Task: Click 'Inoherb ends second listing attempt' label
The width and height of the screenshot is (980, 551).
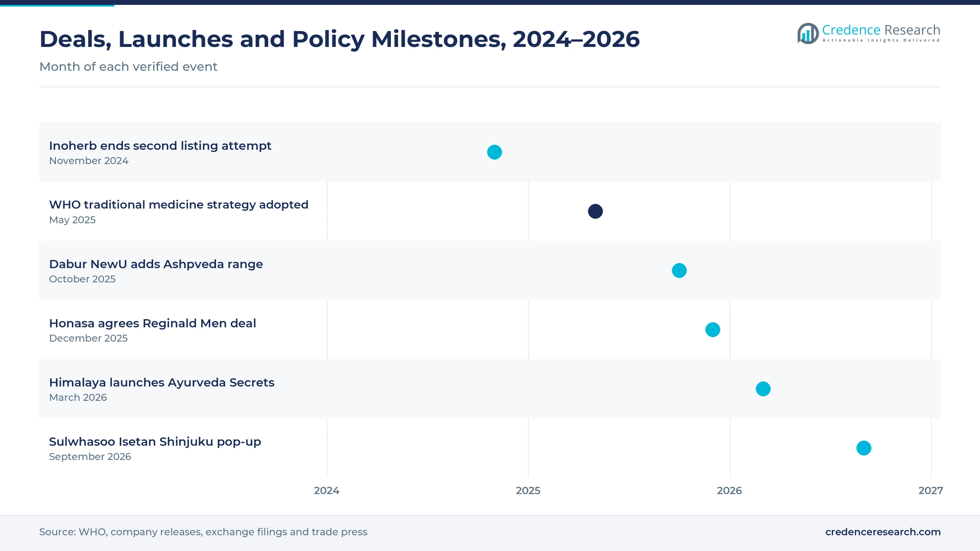Action: click(160, 146)
